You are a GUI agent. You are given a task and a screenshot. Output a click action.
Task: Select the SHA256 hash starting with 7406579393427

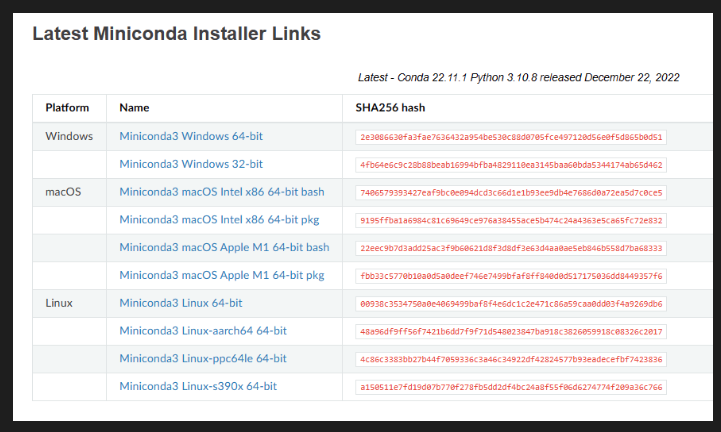(x=511, y=193)
